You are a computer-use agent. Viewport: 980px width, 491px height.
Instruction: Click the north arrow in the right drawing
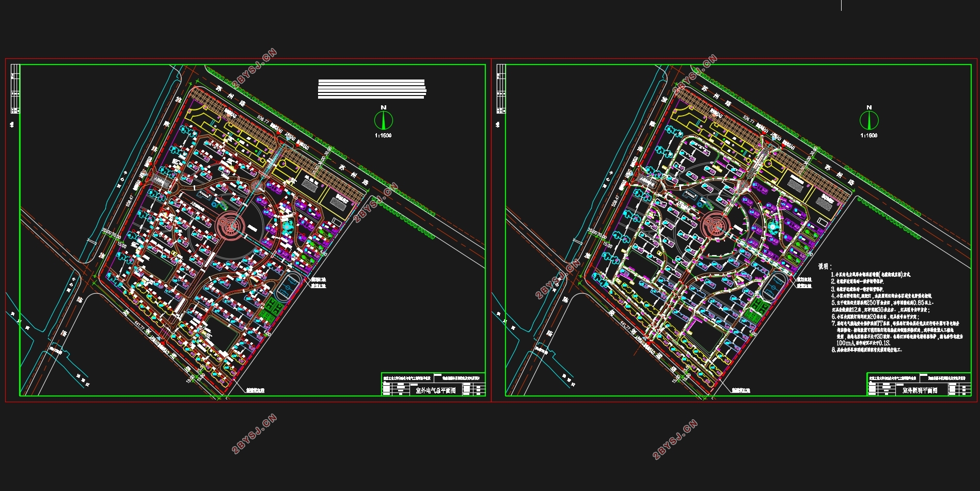[x=868, y=120]
